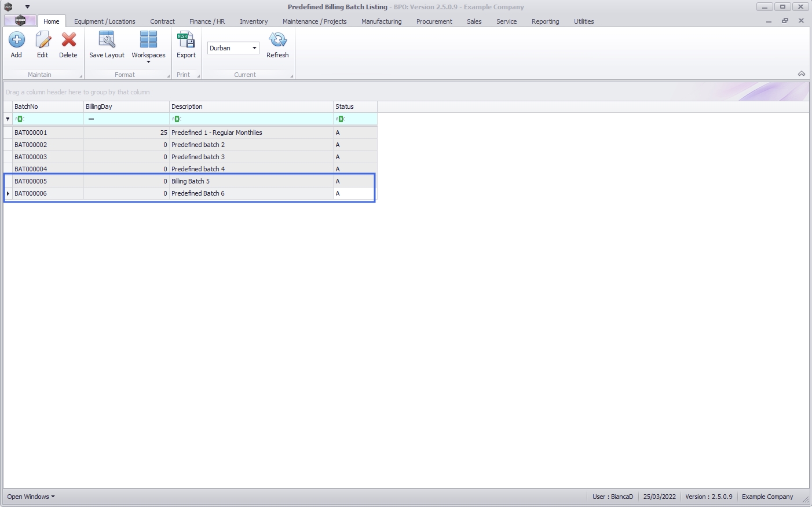Click description 'Predefined batch 3'

coord(198,157)
